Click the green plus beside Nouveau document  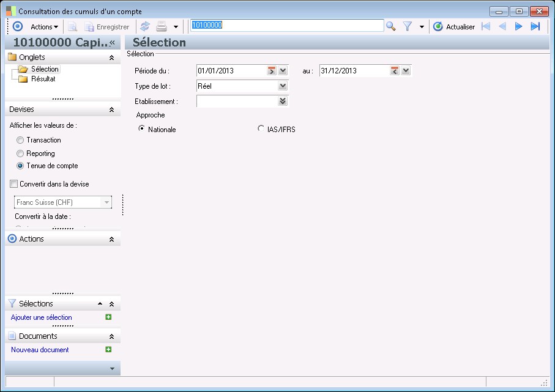(109, 349)
